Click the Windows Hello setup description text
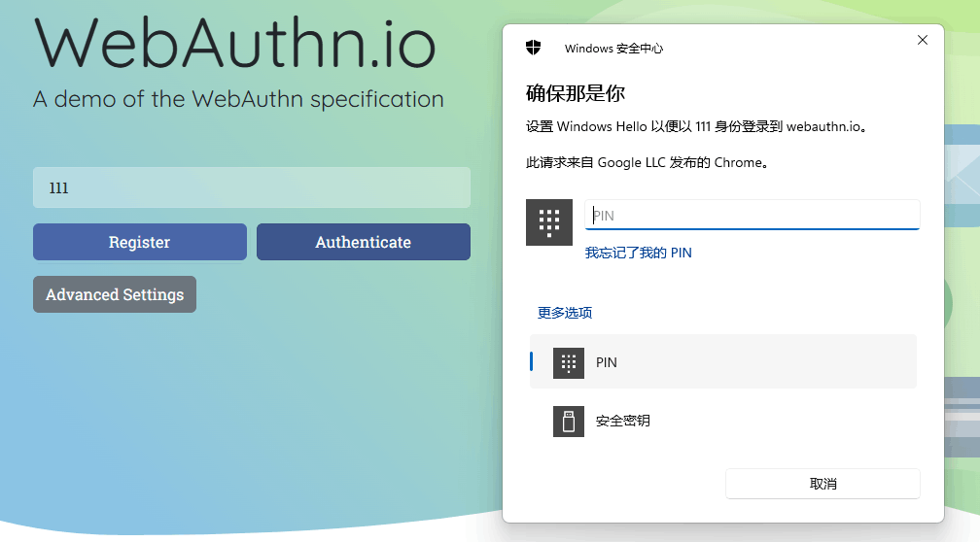This screenshot has height=542, width=980. [x=696, y=126]
